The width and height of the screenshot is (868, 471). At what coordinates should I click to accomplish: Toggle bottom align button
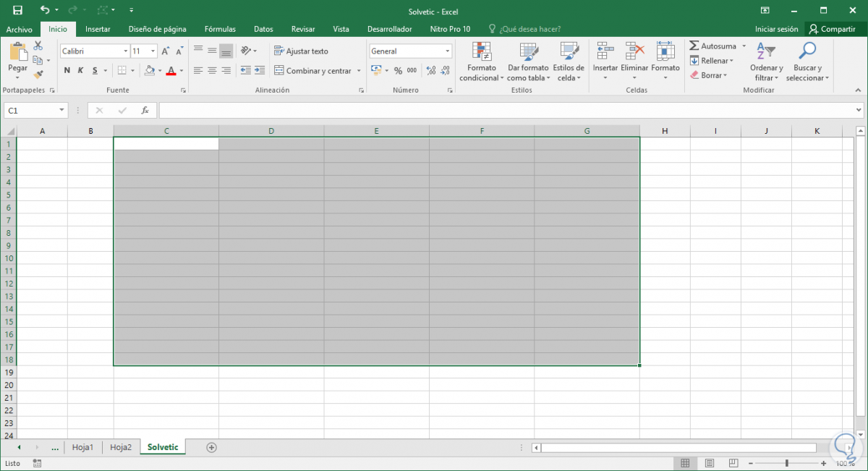click(226, 51)
